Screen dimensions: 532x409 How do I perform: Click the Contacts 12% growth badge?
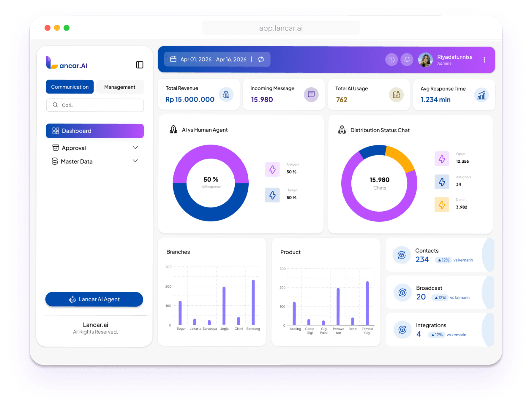click(x=443, y=260)
